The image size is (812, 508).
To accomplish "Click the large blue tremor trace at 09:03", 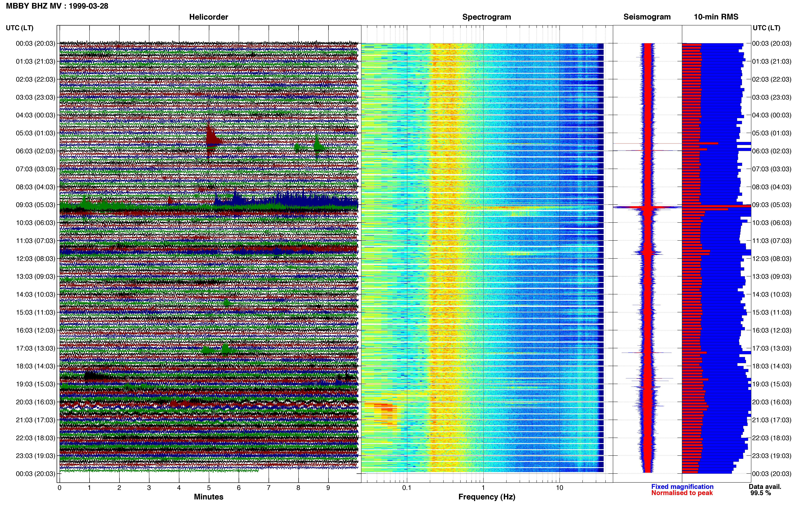I will (285, 201).
